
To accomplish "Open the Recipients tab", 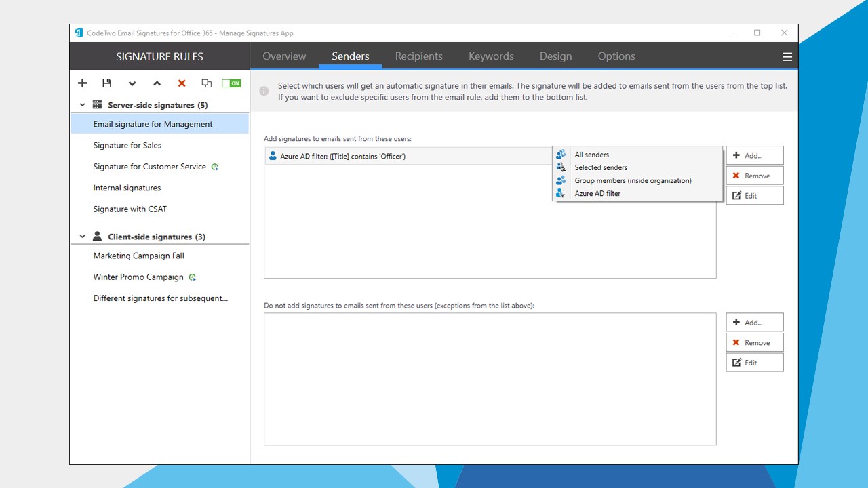I will [419, 56].
